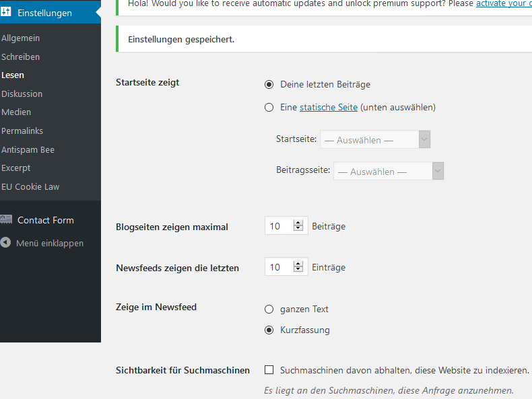Image resolution: width=532 pixels, height=399 pixels.
Task: Click into the Blogseiten zeigen maximal field
Action: click(279, 226)
